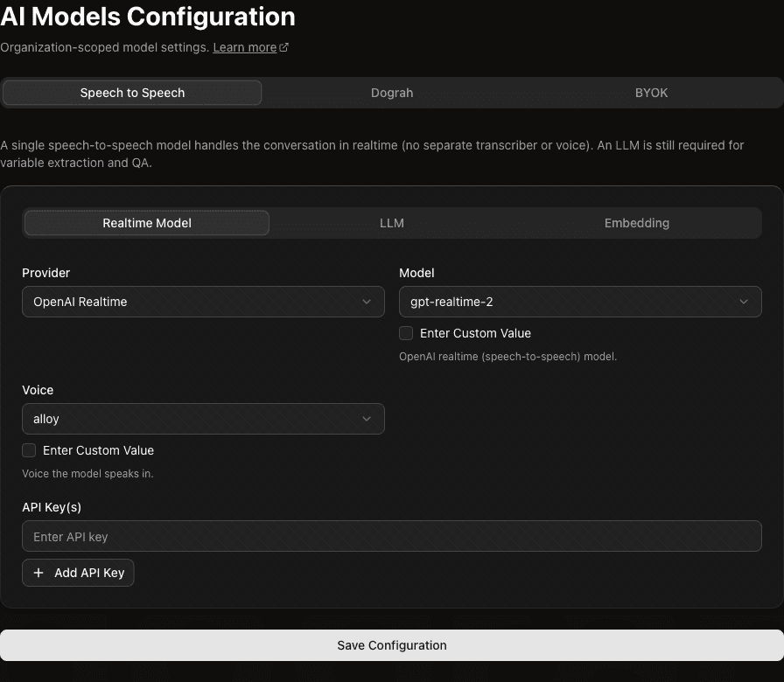Switch to the Dograh tab
This screenshot has height=682, width=784.
(392, 93)
